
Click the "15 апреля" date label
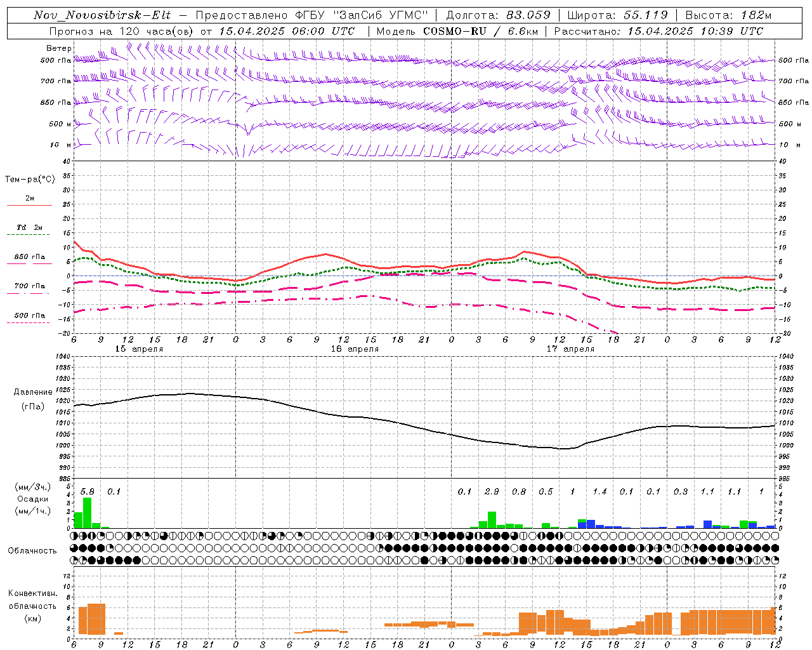point(139,349)
